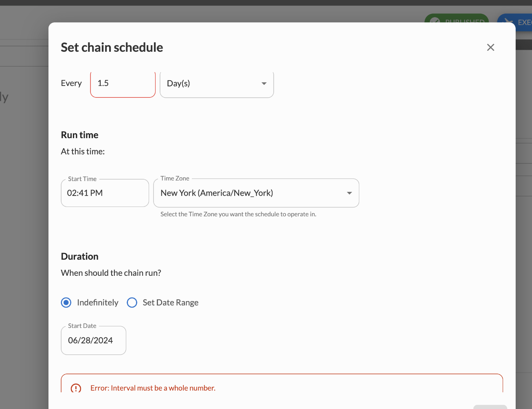Click the Run time section heading
Viewport: 532px width, 409px height.
80,135
